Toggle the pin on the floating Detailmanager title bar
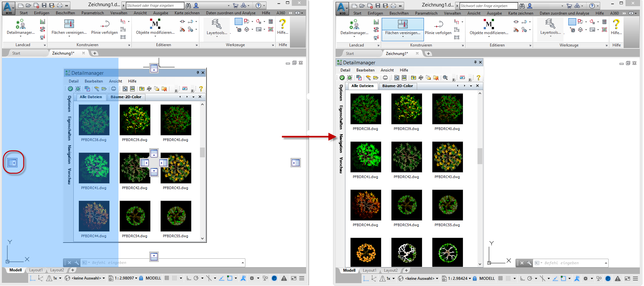The height and width of the screenshot is (286, 644). pyautogui.click(x=198, y=73)
